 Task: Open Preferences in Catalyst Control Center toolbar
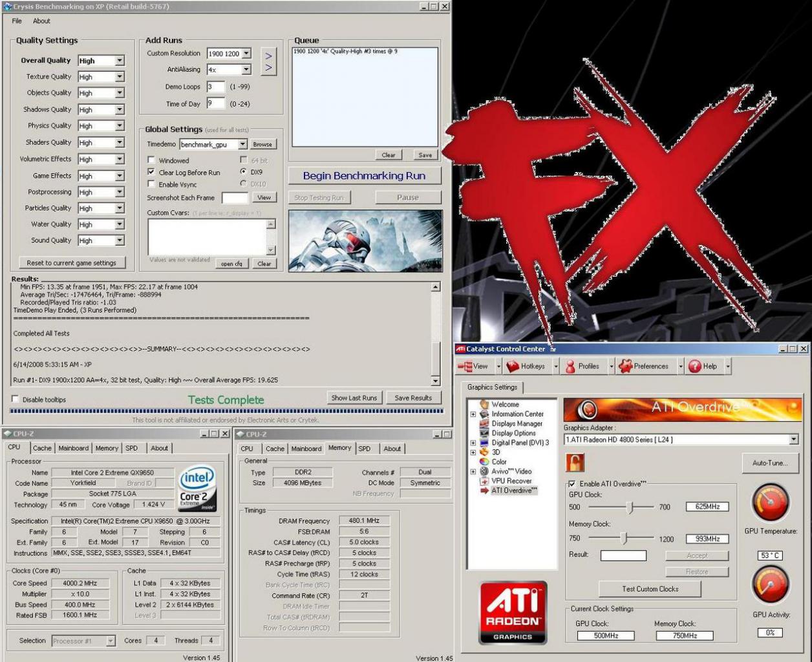point(643,366)
